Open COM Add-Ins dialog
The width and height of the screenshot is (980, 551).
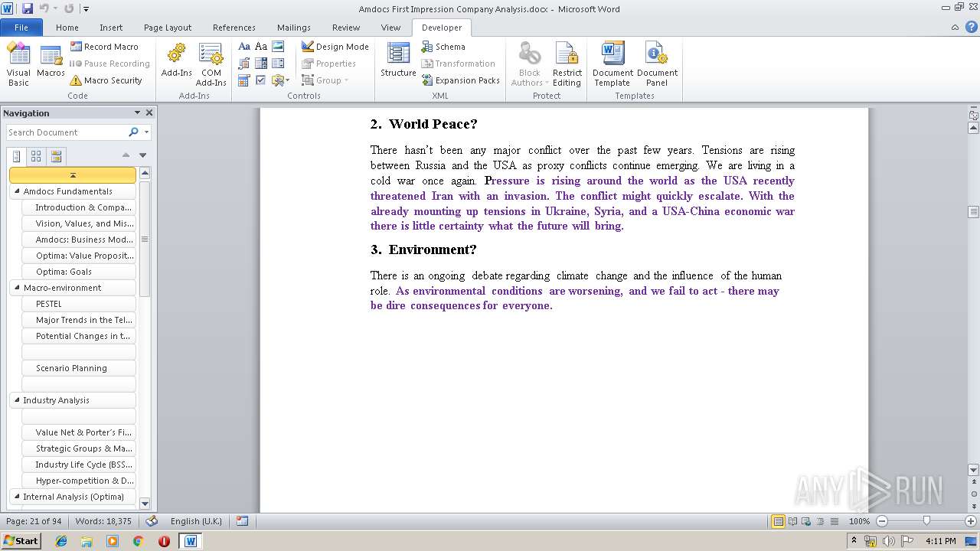pyautogui.click(x=211, y=64)
